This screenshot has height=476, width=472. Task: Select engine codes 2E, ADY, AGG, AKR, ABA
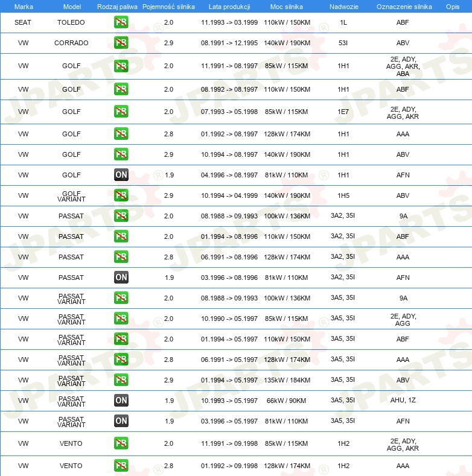[x=403, y=66]
